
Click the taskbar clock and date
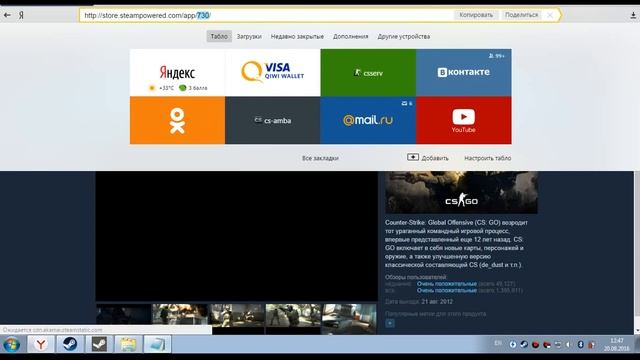coord(617,345)
